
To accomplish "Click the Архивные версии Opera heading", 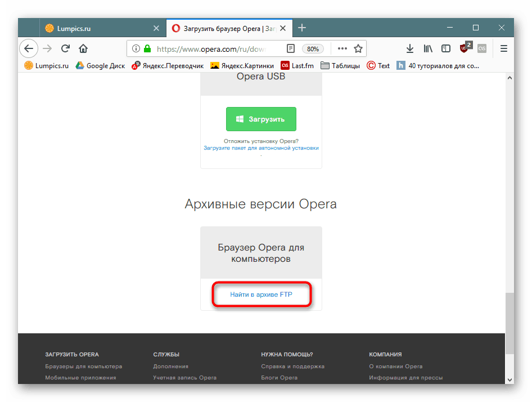I will 260,204.
